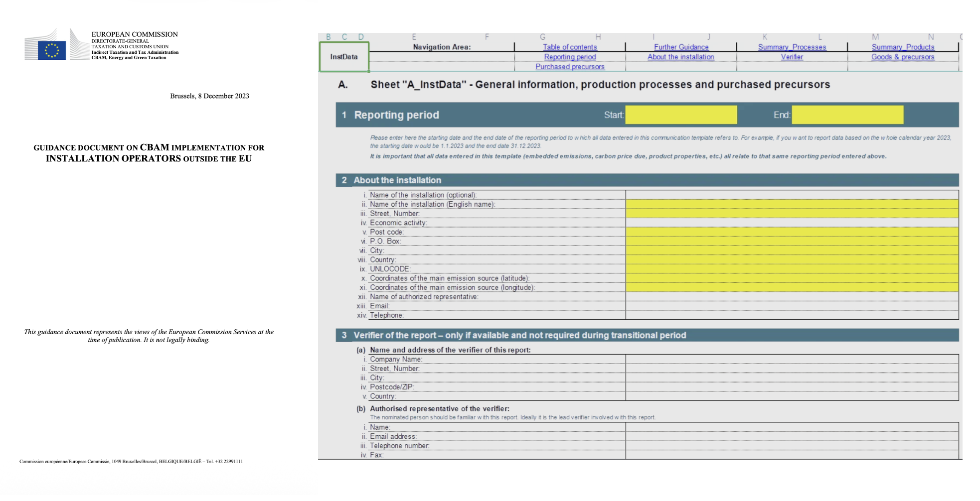Screen dimensions: 980x501
Task: Select the InstData cell
Action: coord(344,57)
